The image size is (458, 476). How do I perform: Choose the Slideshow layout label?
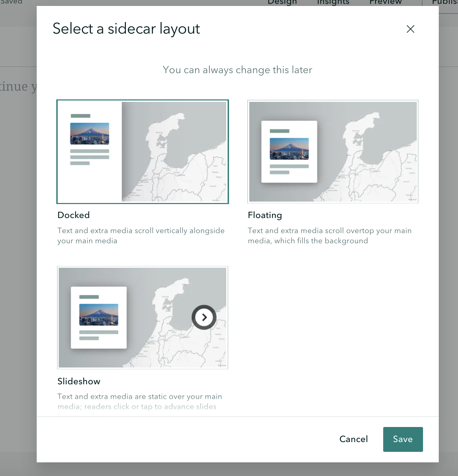(79, 381)
